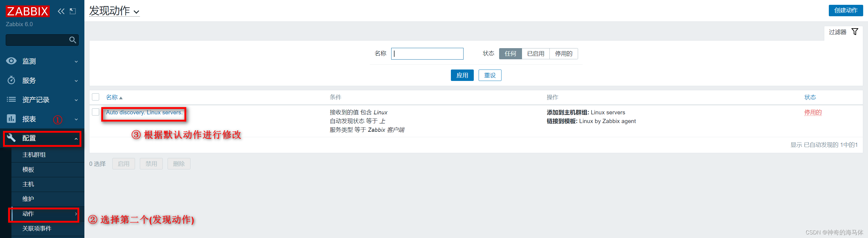Sort by the 名称 column header

coord(112,97)
